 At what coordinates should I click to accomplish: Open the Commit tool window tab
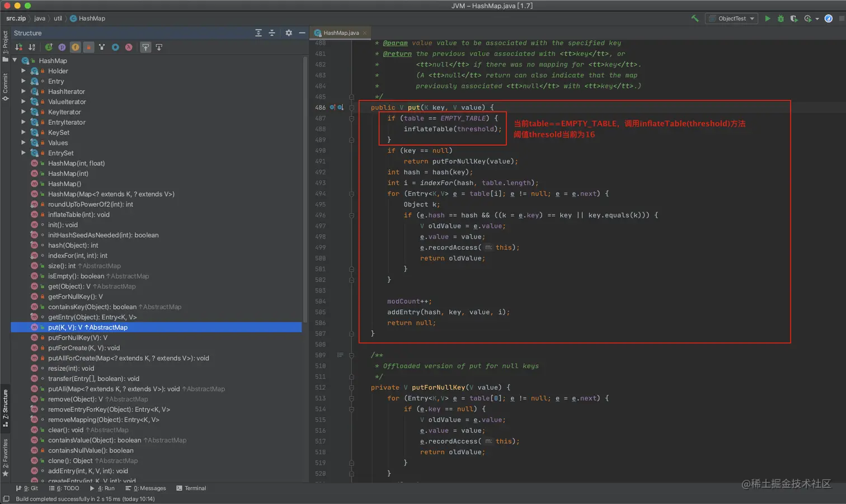(x=5, y=87)
